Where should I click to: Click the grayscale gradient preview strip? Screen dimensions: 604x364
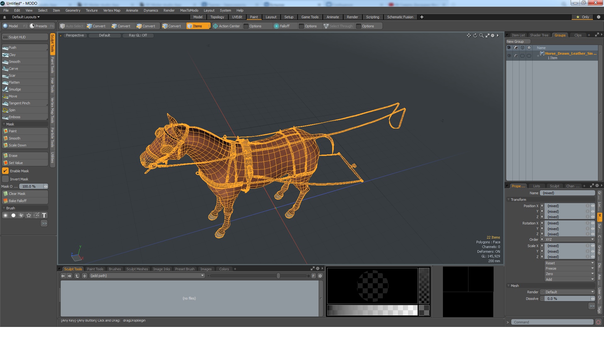(372, 310)
